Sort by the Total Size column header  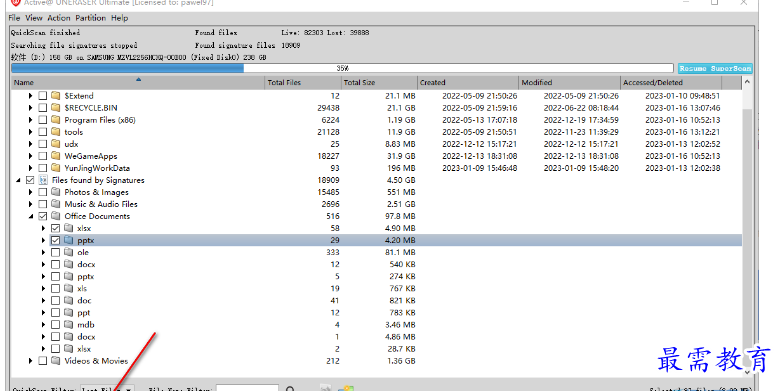(x=379, y=82)
